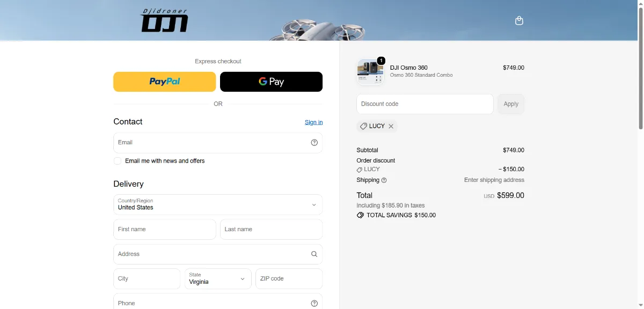The height and width of the screenshot is (309, 644).
Task: Click the '− $150.00' discount amount
Action: (x=511, y=170)
